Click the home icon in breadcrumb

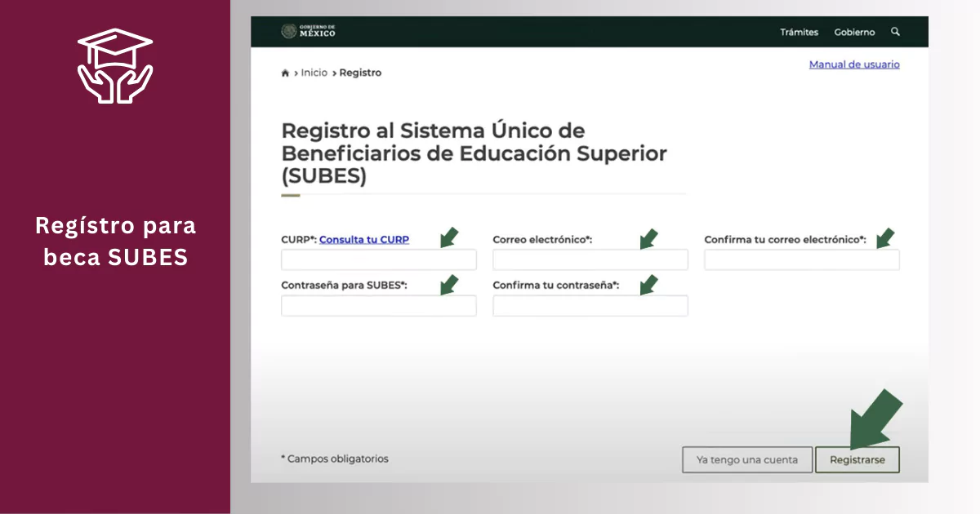(x=285, y=73)
